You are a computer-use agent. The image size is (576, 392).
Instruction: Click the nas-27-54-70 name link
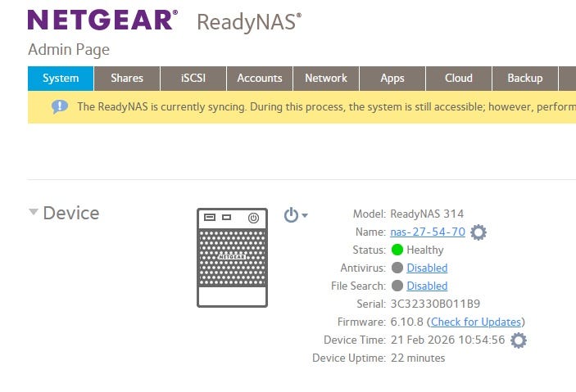tap(428, 232)
